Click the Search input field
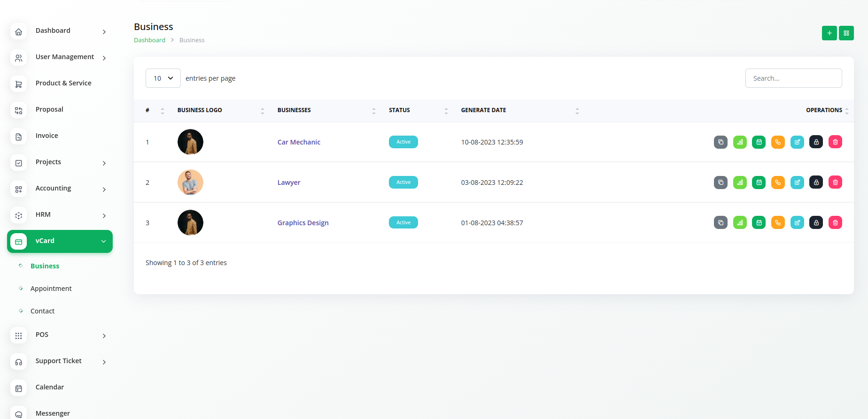 (x=793, y=78)
